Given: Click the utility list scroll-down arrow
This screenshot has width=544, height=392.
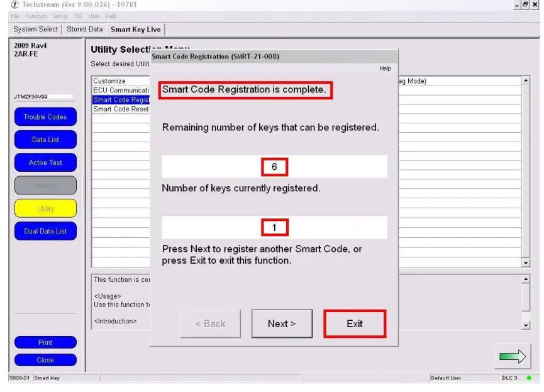Looking at the screenshot, I should pyautogui.click(x=526, y=263).
